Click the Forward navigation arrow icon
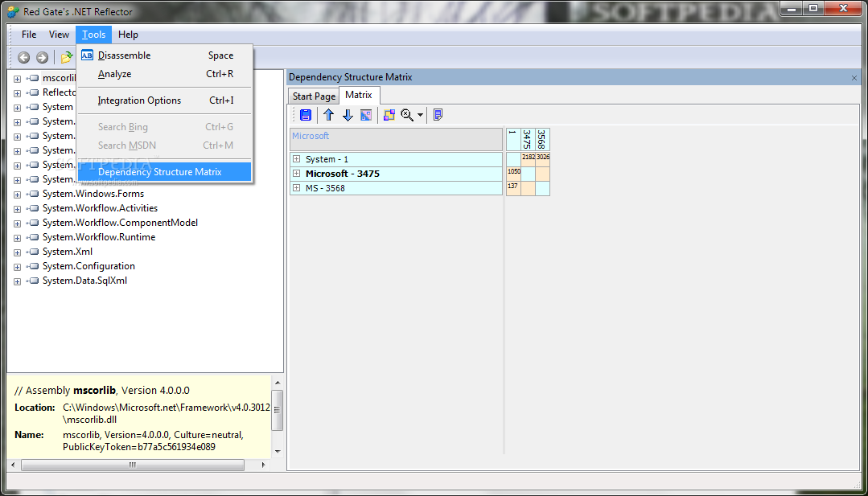 pos(42,57)
